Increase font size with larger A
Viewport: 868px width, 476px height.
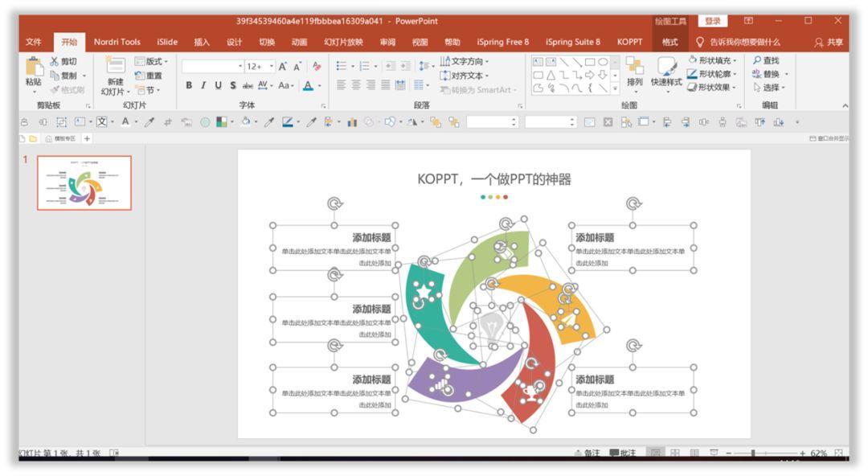(283, 67)
